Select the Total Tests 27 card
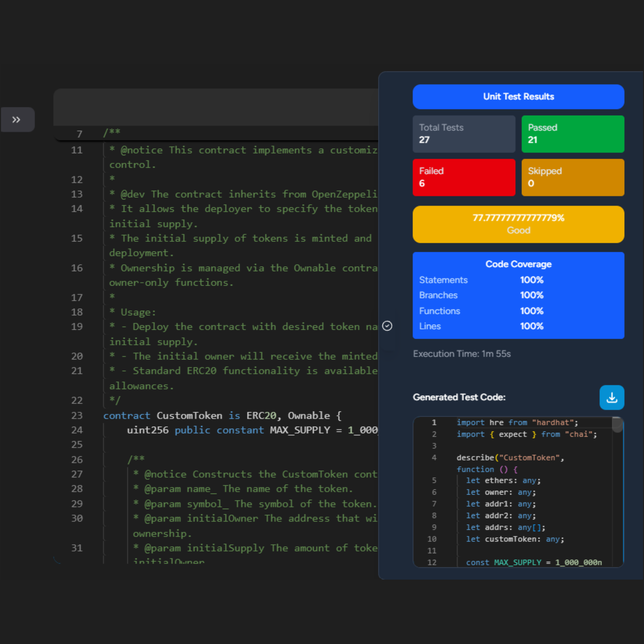 tap(464, 134)
